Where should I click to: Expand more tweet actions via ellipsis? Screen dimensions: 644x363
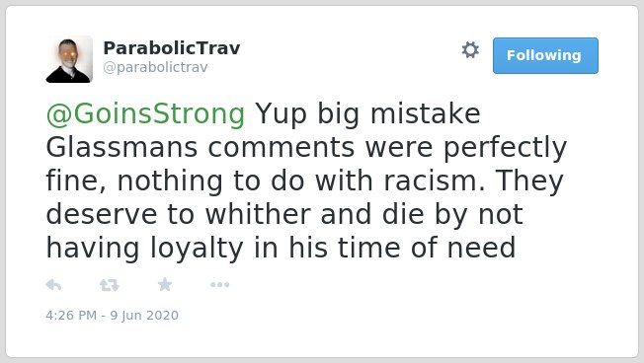(x=219, y=285)
